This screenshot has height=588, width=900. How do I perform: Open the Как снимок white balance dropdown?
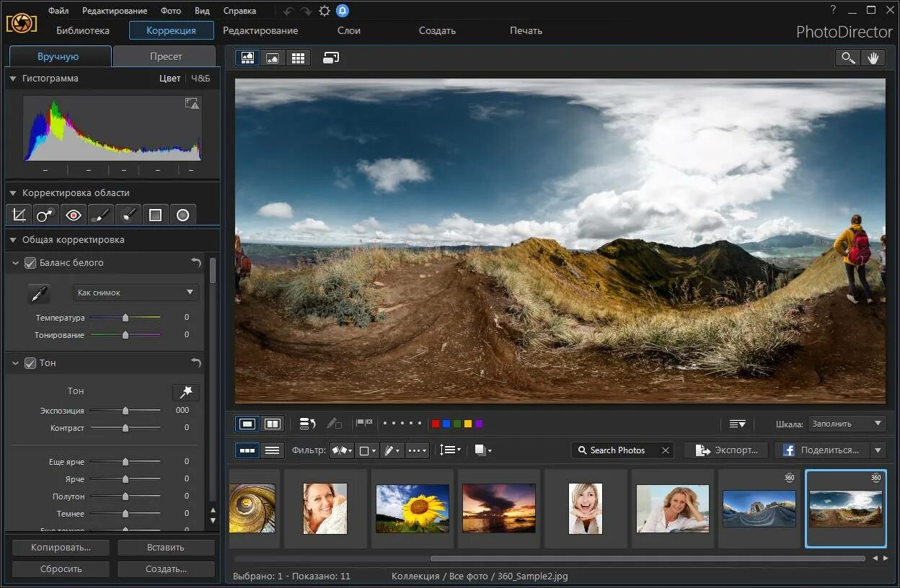coord(136,293)
